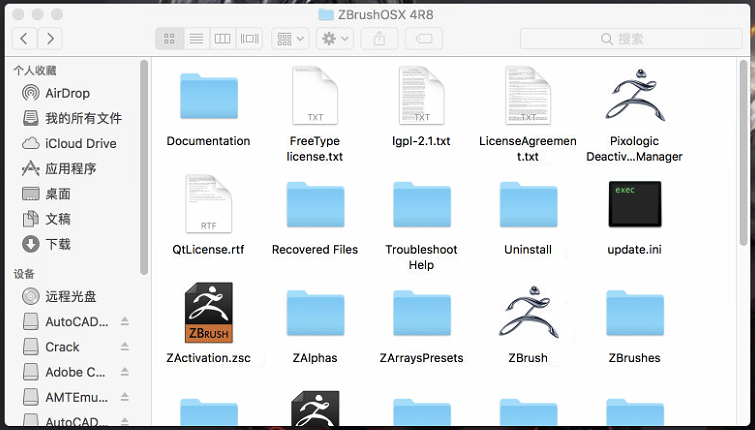Select the ZBrush application icon

coord(529,312)
